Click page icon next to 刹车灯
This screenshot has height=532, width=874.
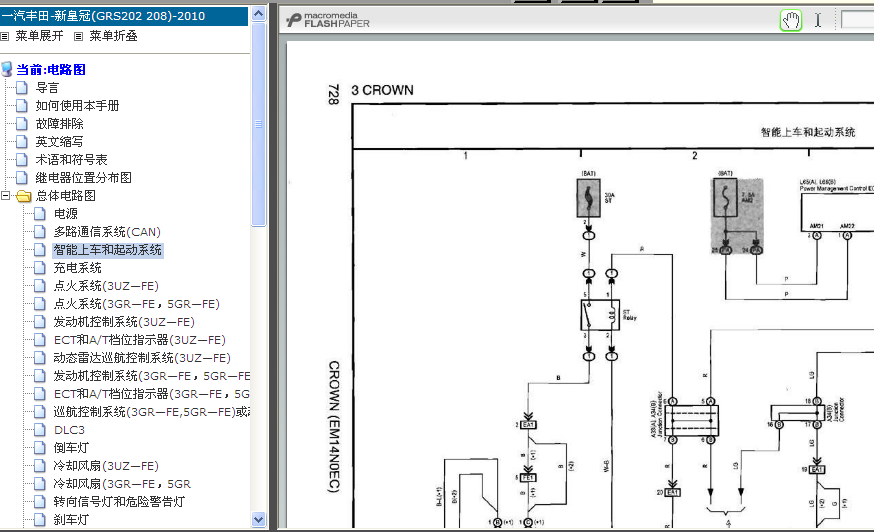click(x=40, y=520)
